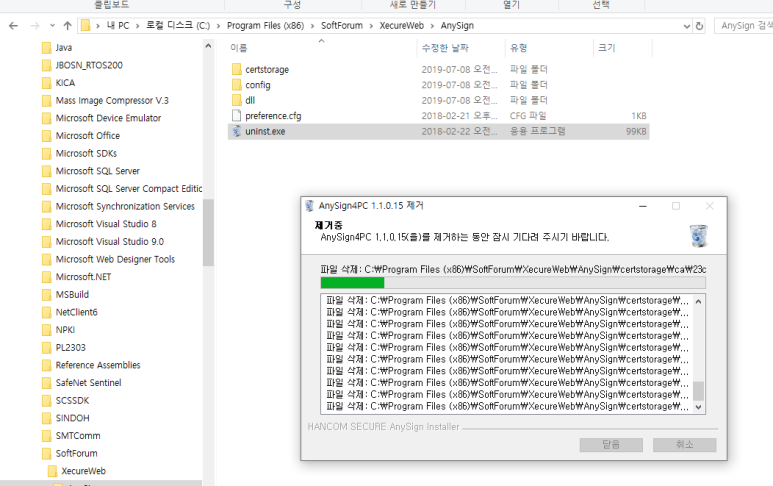Open chevron after 로컬 디스크 (C:) breadcrumb
773x486 pixels.
pyautogui.click(x=218, y=26)
